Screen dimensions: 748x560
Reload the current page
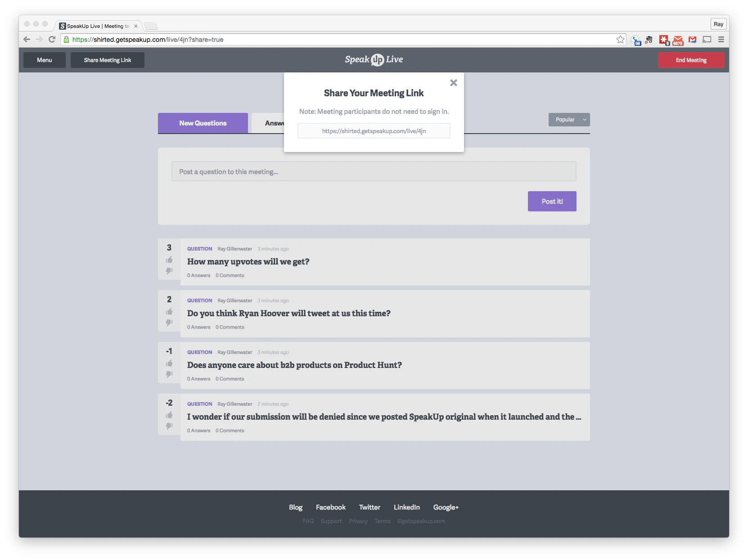52,40
